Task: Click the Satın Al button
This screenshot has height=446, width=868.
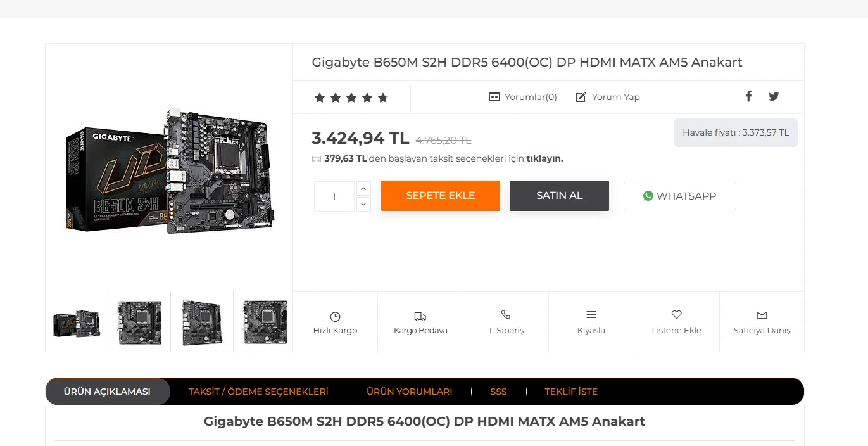Action: pos(559,196)
